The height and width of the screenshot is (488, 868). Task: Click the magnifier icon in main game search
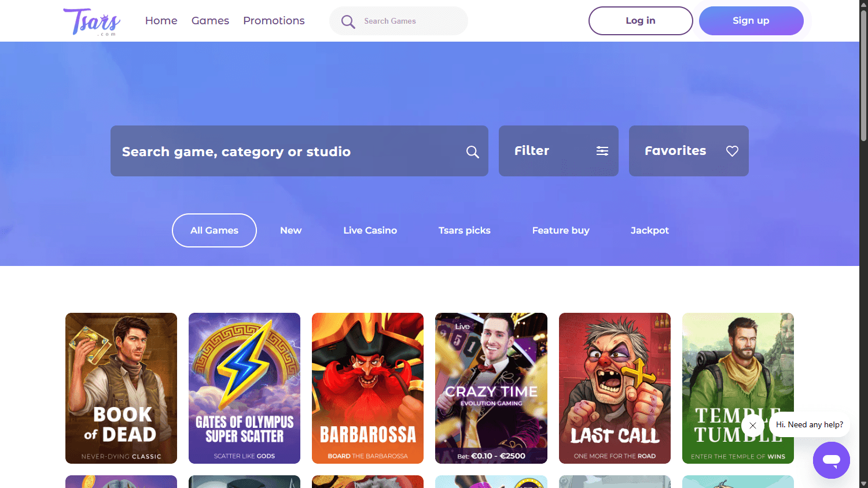[473, 151]
